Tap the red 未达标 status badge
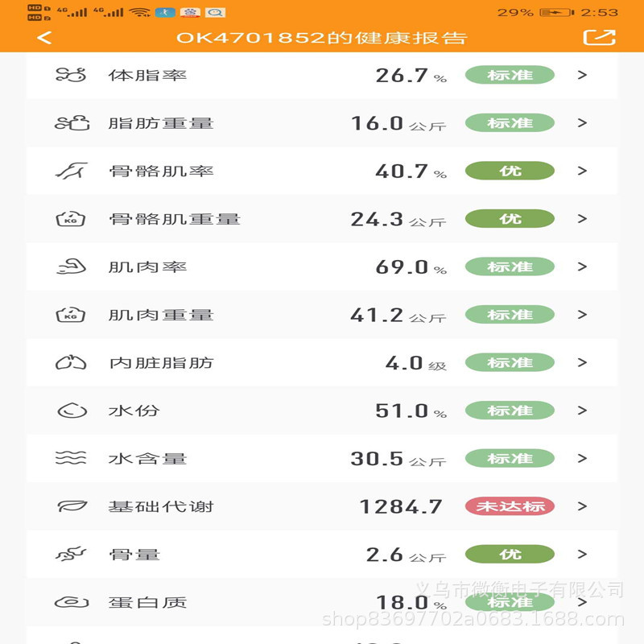This screenshot has height=644, width=644. pos(510,506)
